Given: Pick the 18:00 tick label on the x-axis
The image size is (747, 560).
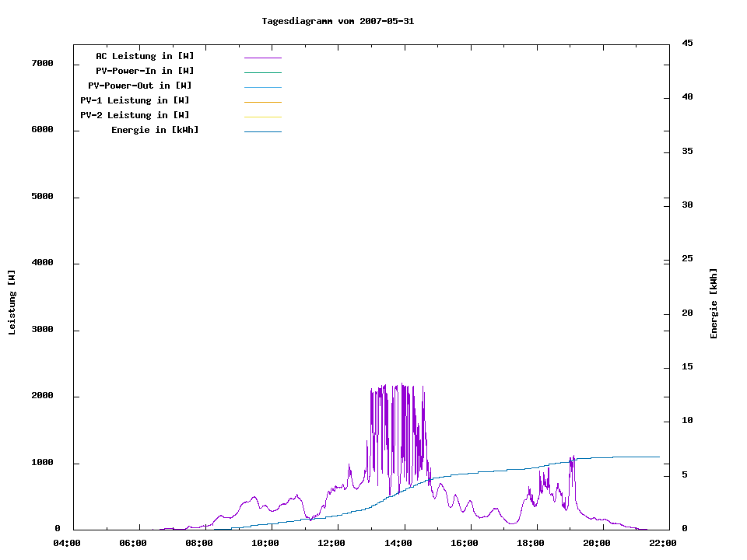Looking at the screenshot, I should click(x=531, y=544).
